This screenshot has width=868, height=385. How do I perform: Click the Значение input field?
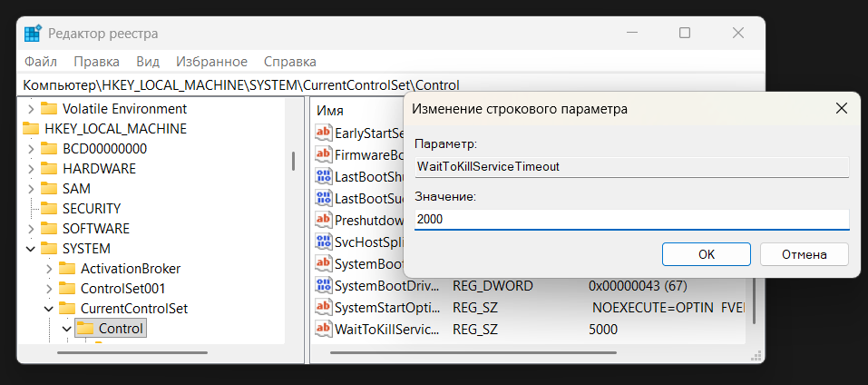(x=631, y=220)
